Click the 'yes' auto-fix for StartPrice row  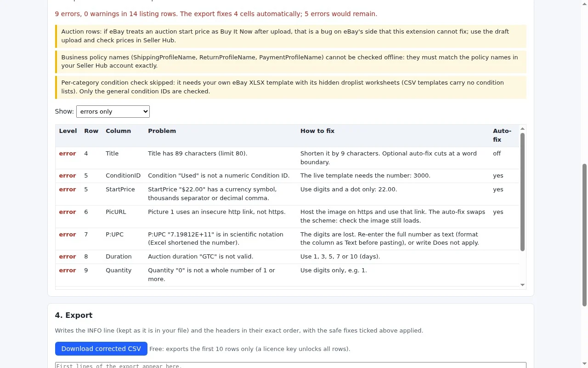(x=498, y=190)
